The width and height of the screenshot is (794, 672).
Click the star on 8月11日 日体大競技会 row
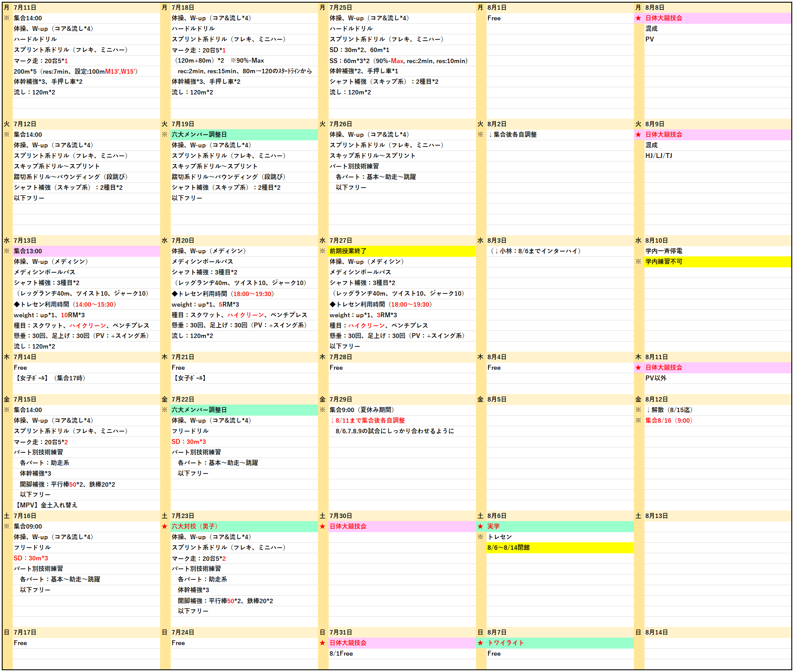(638, 368)
